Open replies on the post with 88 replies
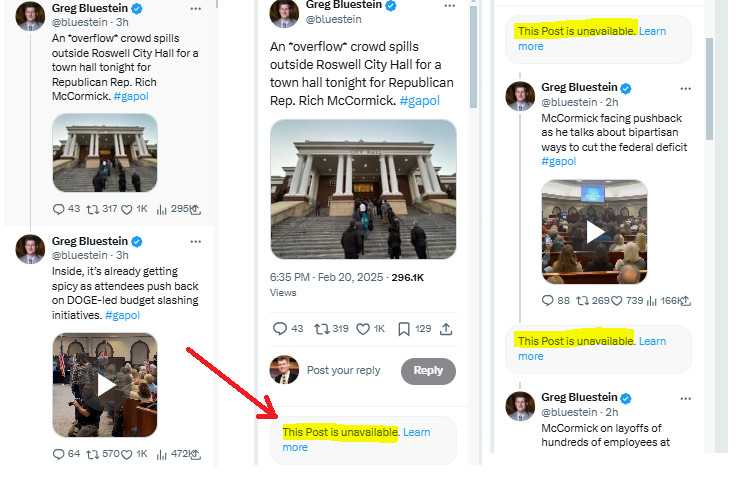The height and width of the screenshot is (495, 746). click(549, 300)
